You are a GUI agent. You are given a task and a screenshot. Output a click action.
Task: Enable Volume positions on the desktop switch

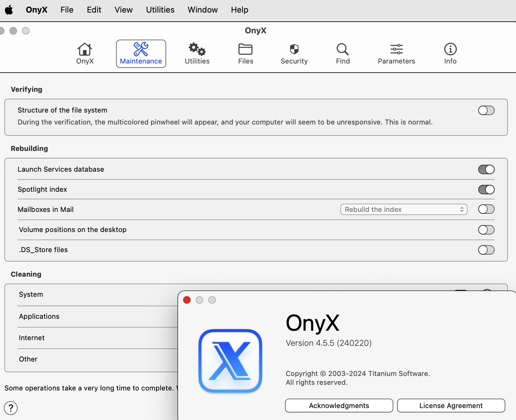pyautogui.click(x=486, y=230)
